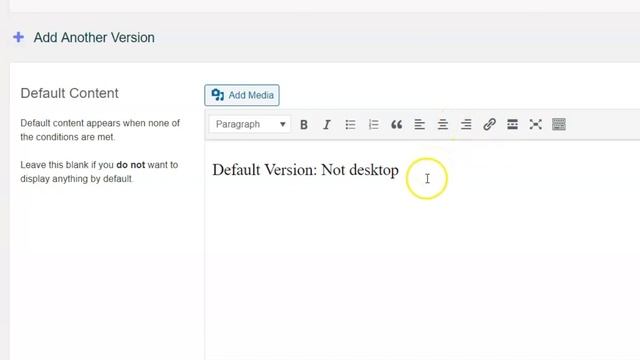Click the 'Leave this blank' help text
This screenshot has height=360, width=640.
[99, 172]
